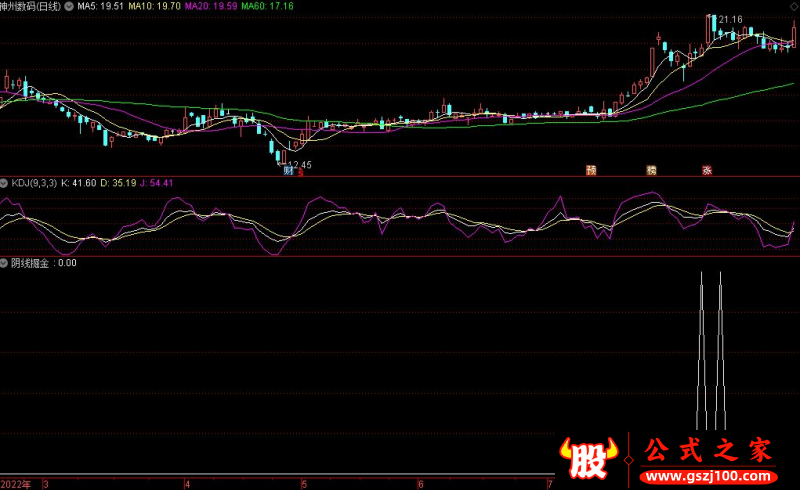The height and width of the screenshot is (490, 800).
Task: Click the 2022年 year label
Action: (x=16, y=484)
